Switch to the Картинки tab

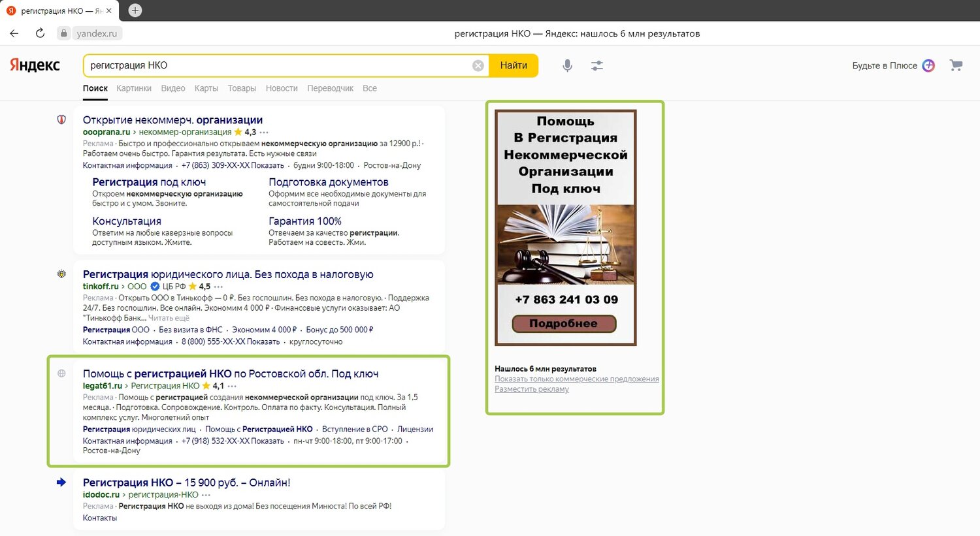tap(134, 88)
